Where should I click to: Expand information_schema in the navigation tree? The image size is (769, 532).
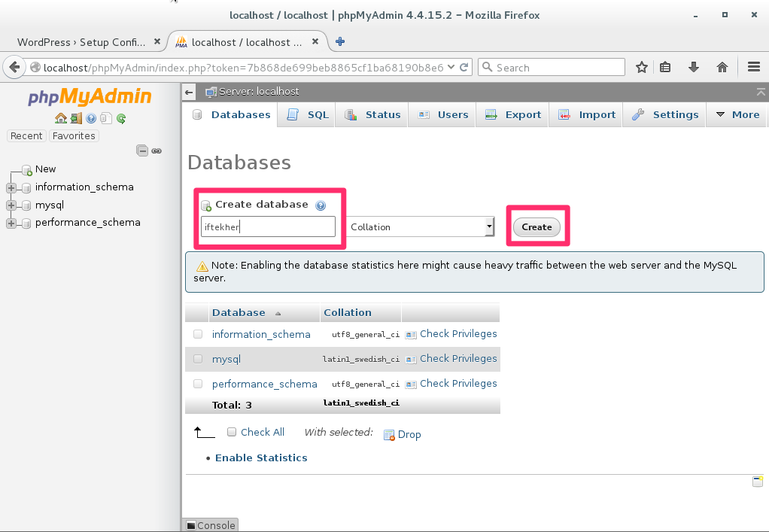[x=11, y=188]
